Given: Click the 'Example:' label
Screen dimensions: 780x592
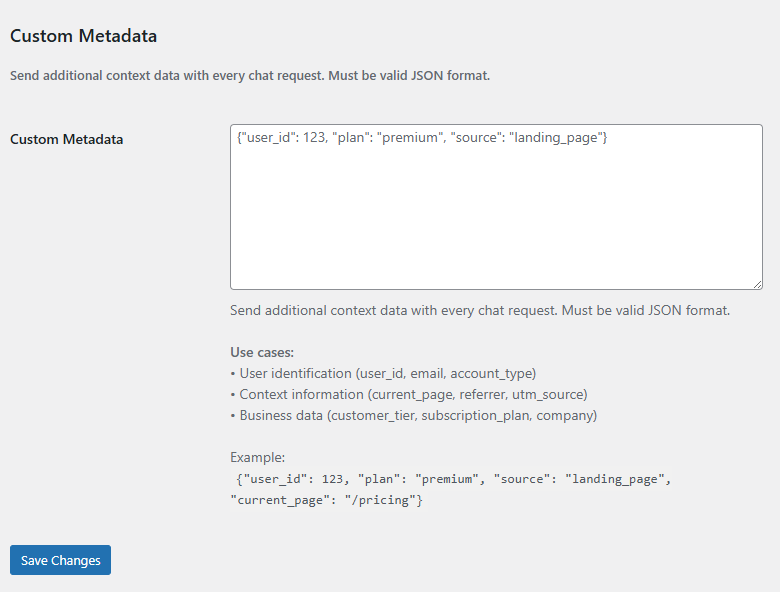Looking at the screenshot, I should [258, 457].
